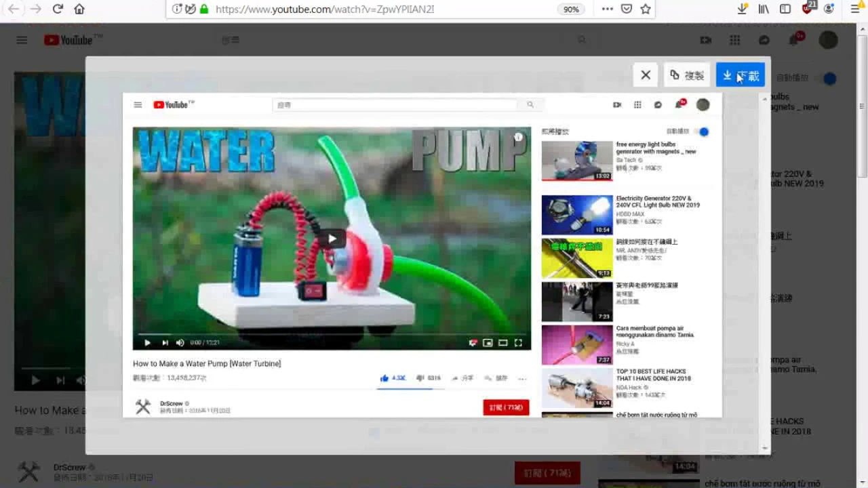Screen dimensions: 868x488
Task: Go back with the browser back arrow
Action: point(14,9)
